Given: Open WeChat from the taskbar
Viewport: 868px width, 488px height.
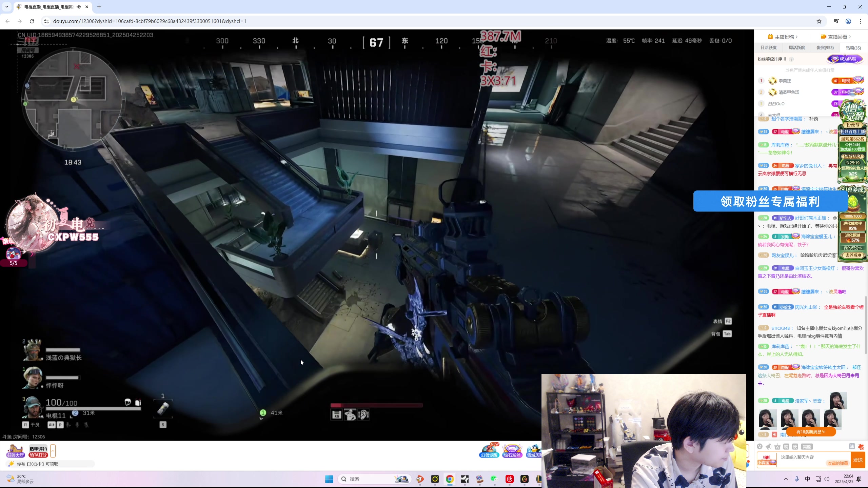Looking at the screenshot, I should coord(494,479).
